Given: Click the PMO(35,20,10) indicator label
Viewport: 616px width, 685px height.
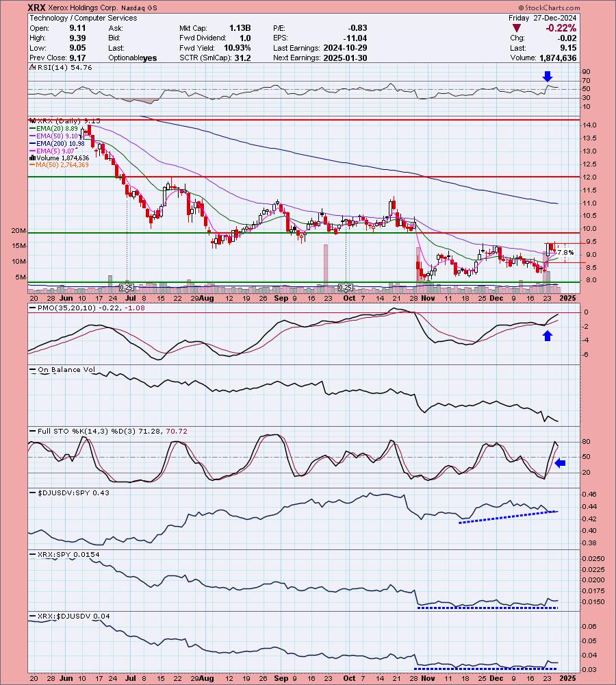Looking at the screenshot, I should click(x=86, y=308).
